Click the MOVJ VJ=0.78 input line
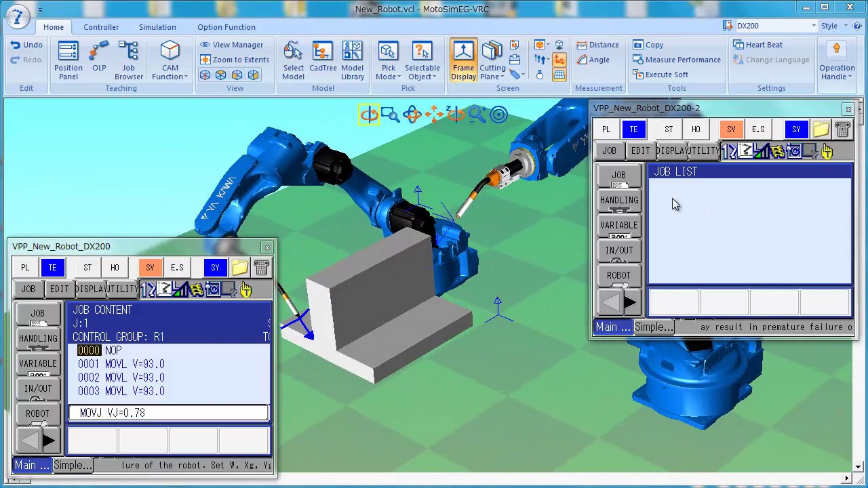This screenshot has width=868, height=488. [x=168, y=413]
